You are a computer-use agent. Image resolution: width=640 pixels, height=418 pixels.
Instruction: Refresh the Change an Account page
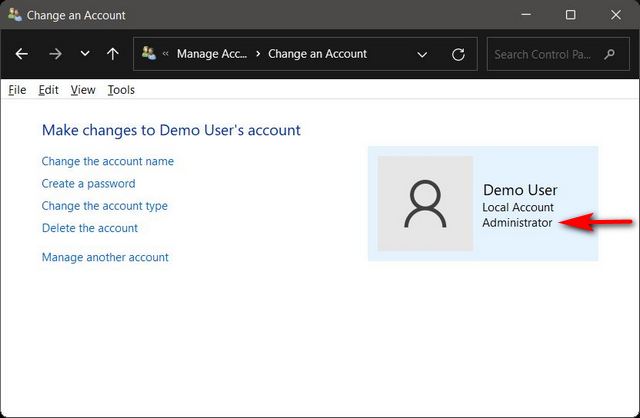[458, 54]
